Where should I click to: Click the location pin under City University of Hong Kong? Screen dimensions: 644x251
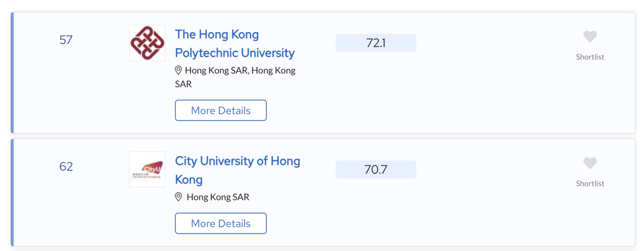[179, 197]
